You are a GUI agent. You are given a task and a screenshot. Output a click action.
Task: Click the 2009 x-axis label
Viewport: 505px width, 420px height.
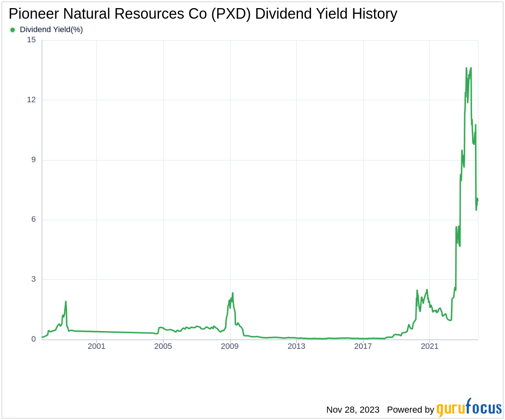pyautogui.click(x=230, y=346)
